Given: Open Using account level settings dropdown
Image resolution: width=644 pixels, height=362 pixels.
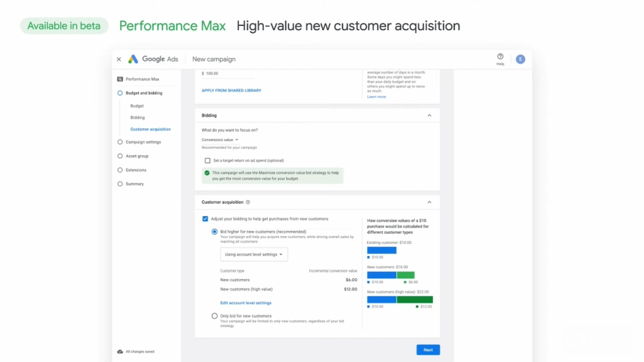Looking at the screenshot, I should point(254,255).
